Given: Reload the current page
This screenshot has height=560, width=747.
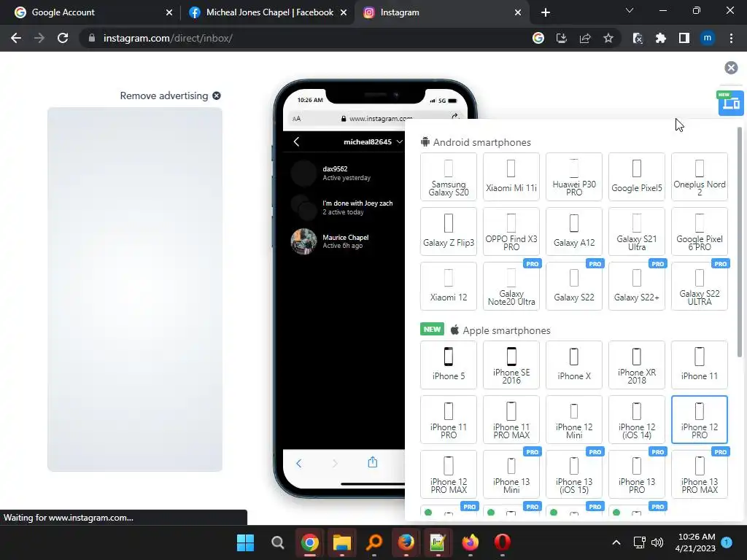Looking at the screenshot, I should (x=63, y=38).
